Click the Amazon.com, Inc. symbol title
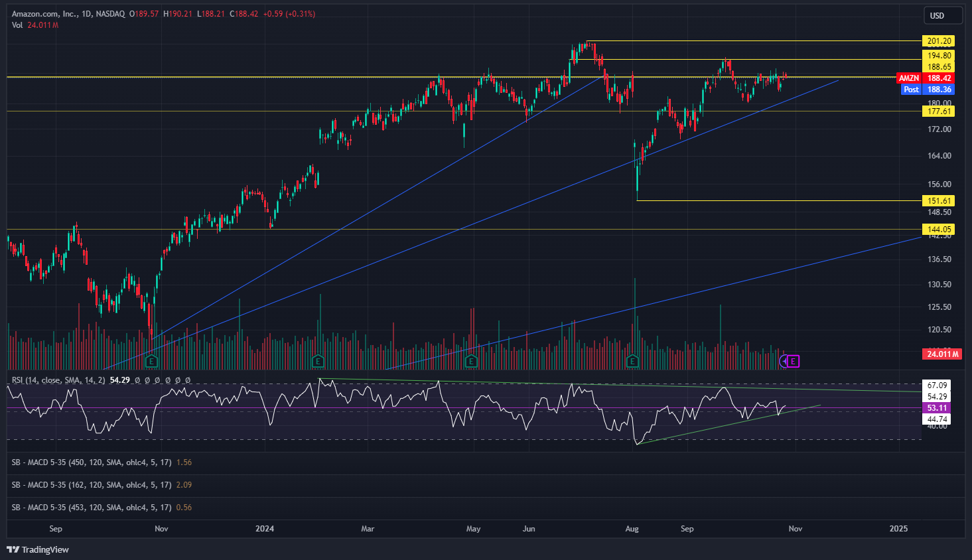 (x=44, y=14)
